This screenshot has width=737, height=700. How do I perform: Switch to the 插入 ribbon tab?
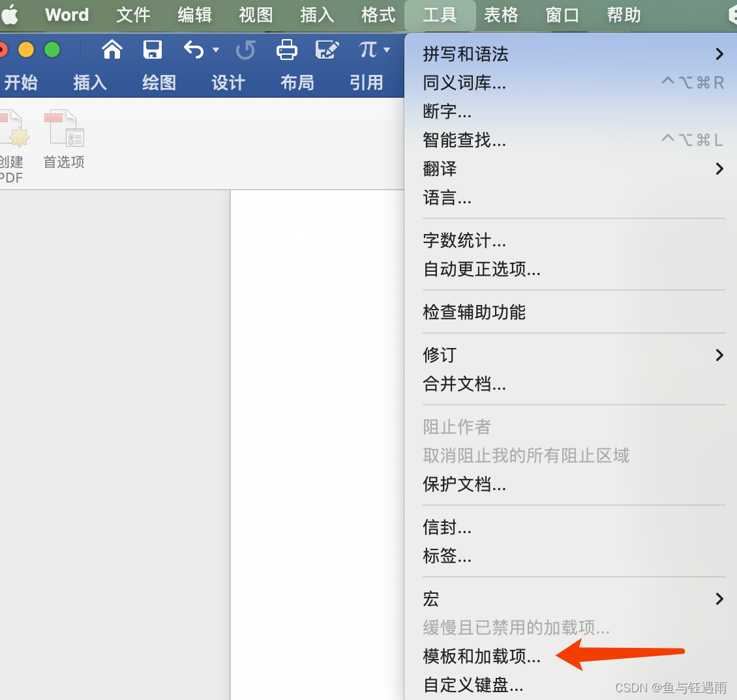pos(89,83)
